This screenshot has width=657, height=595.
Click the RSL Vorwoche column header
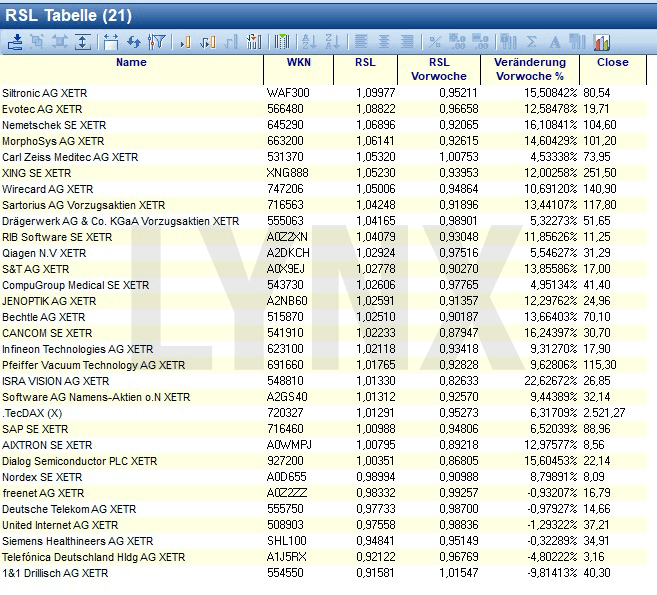coord(439,69)
